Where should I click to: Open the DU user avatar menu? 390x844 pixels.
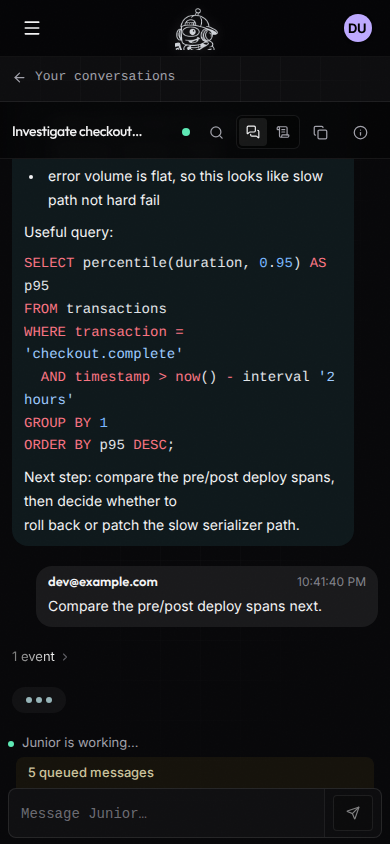(x=358, y=29)
